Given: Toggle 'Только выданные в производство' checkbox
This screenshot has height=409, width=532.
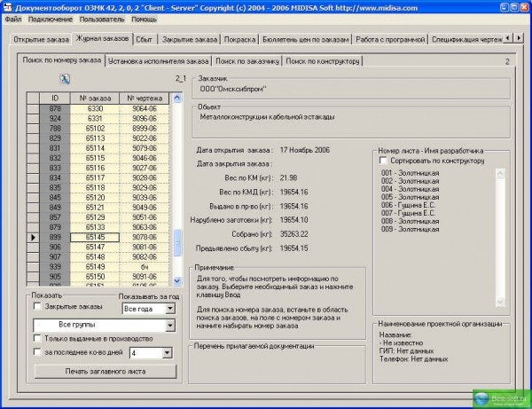Looking at the screenshot, I should click(36, 339).
